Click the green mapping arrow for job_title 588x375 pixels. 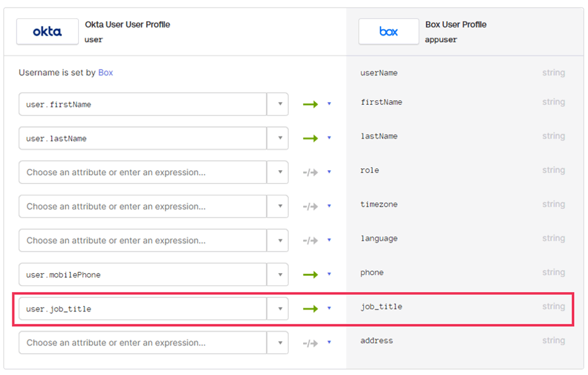point(310,309)
